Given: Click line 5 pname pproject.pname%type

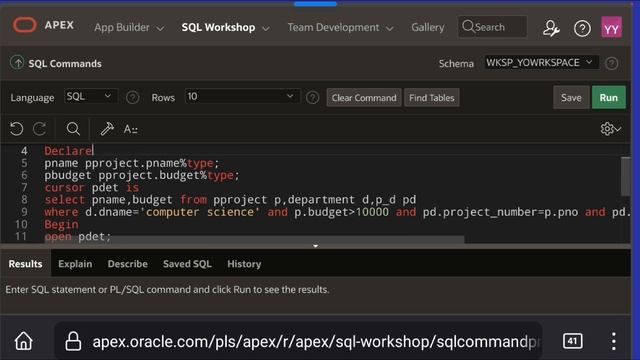Looking at the screenshot, I should (131, 163).
